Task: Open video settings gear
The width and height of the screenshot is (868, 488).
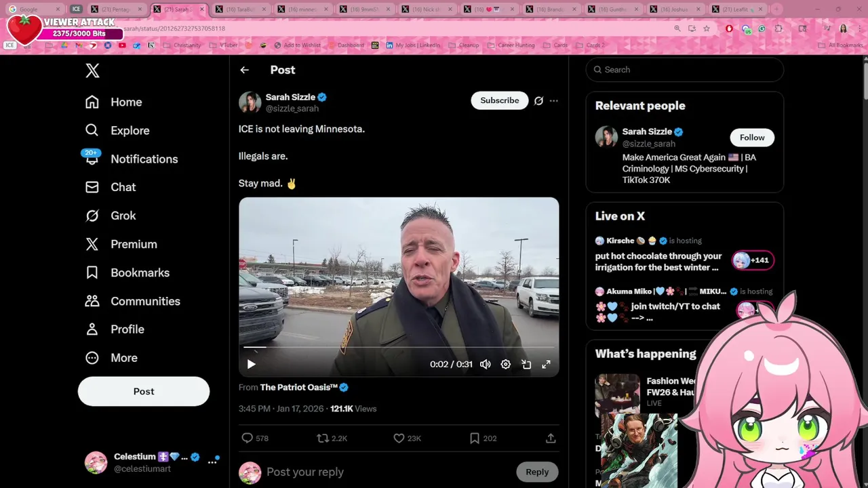Action: pyautogui.click(x=506, y=364)
